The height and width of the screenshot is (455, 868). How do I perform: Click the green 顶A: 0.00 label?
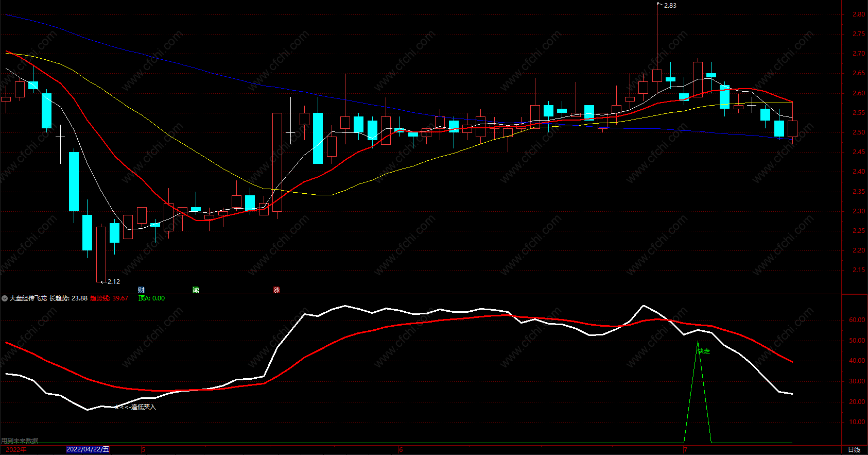coord(151,298)
